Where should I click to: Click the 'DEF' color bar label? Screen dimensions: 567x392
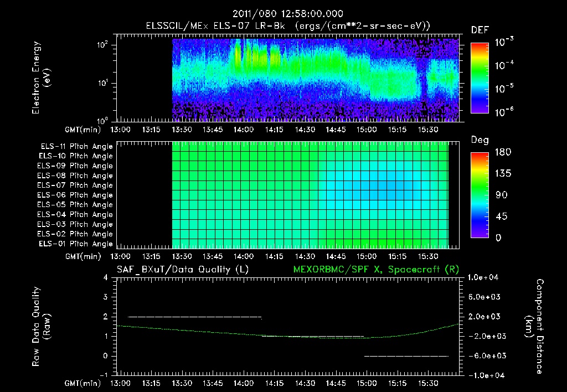click(480, 30)
